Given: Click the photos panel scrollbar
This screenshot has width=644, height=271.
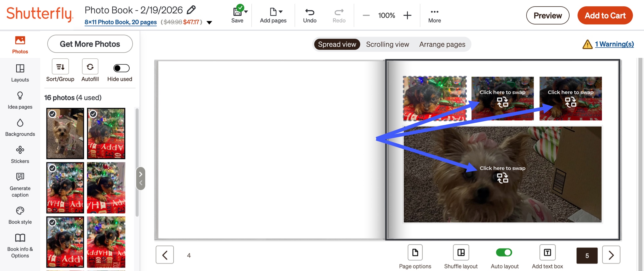Looking at the screenshot, I should click(x=137, y=162).
